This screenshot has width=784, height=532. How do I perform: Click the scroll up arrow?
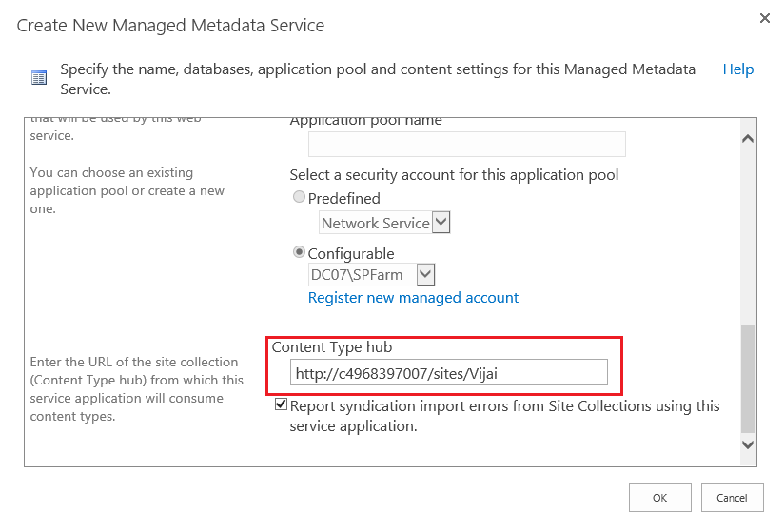pos(747,139)
